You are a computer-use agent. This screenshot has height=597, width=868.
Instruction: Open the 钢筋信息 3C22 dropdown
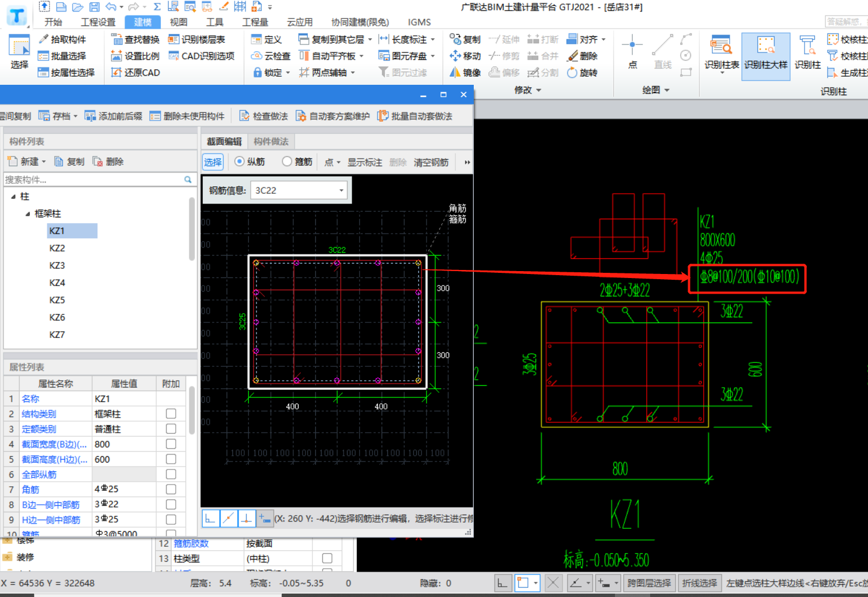tap(341, 190)
